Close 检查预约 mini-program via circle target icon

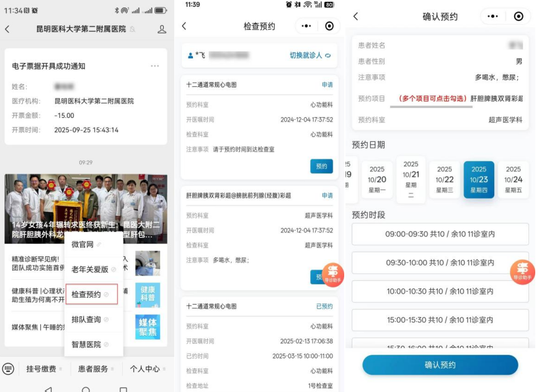(329, 26)
